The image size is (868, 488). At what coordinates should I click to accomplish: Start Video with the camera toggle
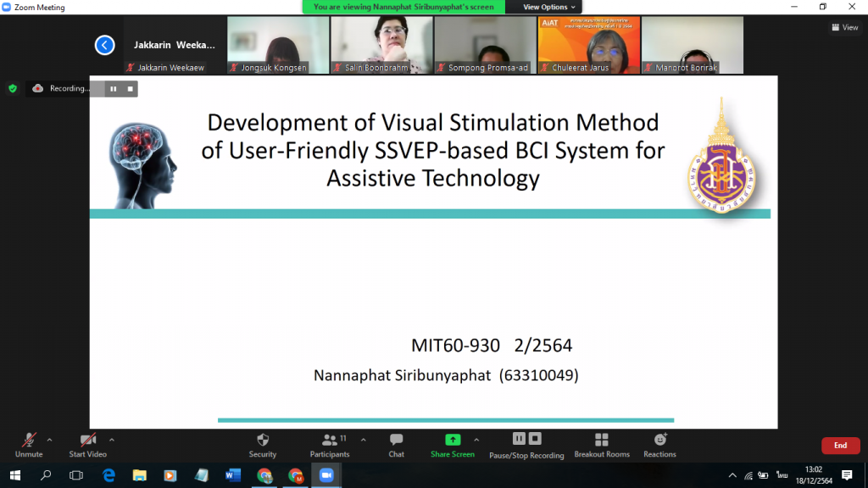coord(88,444)
